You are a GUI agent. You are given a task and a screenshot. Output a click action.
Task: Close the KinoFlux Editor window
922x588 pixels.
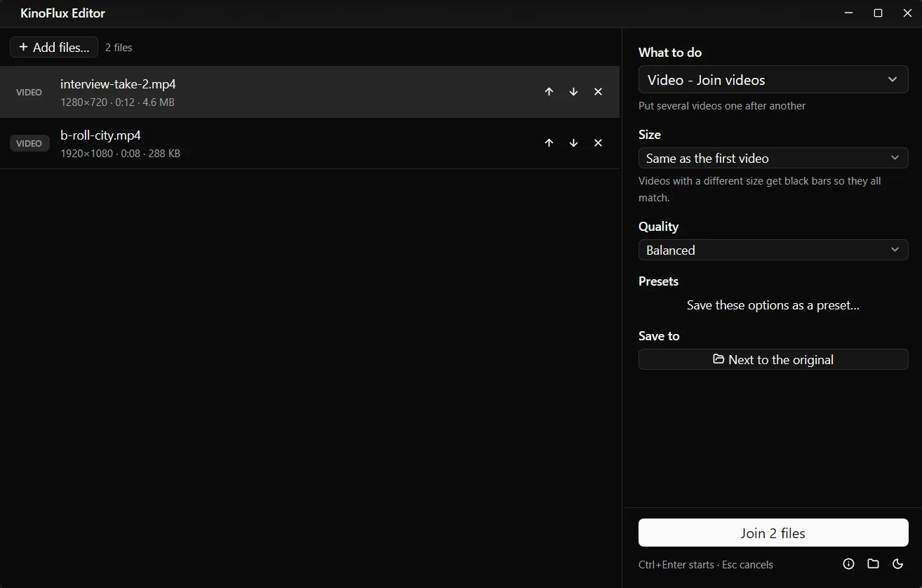[907, 13]
